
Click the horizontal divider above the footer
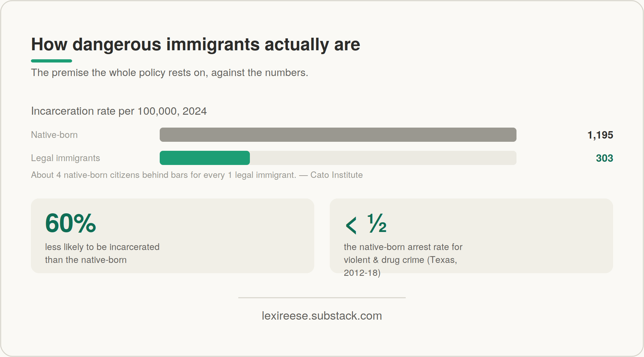(322, 298)
